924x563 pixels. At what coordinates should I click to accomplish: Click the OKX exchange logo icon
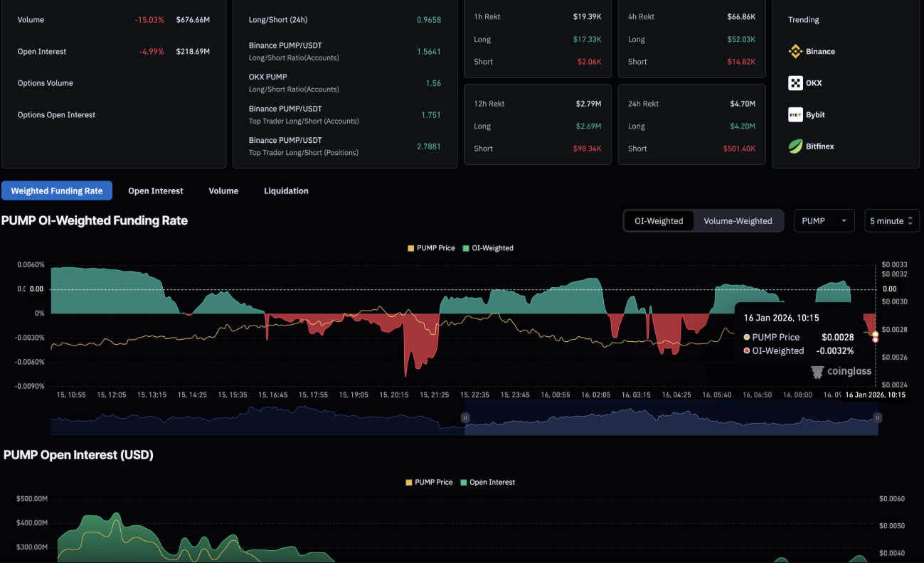point(795,83)
